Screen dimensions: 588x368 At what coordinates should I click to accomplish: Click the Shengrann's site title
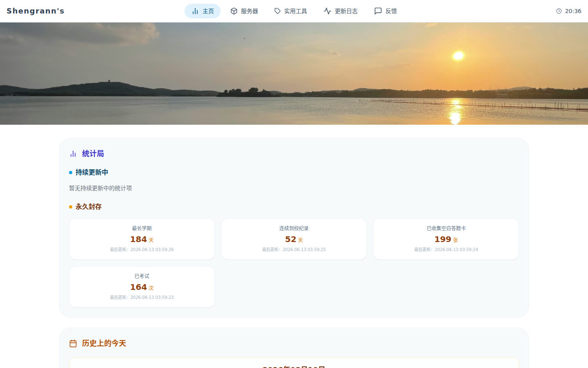[36, 11]
